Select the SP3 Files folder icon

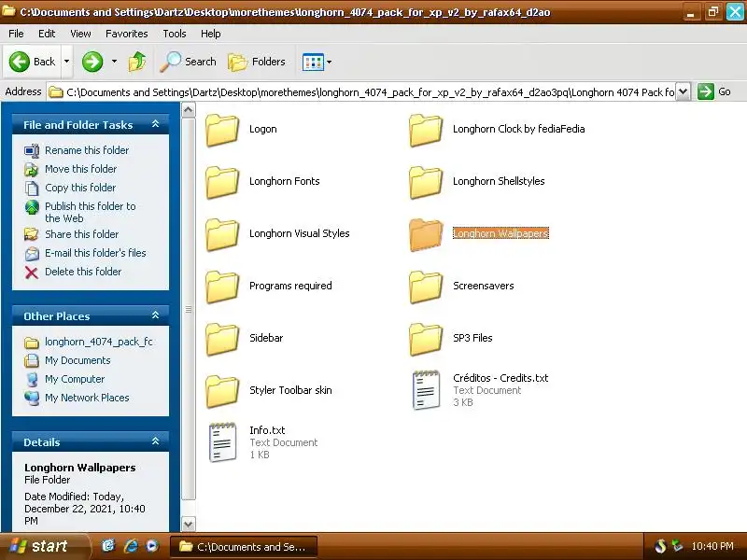point(426,339)
